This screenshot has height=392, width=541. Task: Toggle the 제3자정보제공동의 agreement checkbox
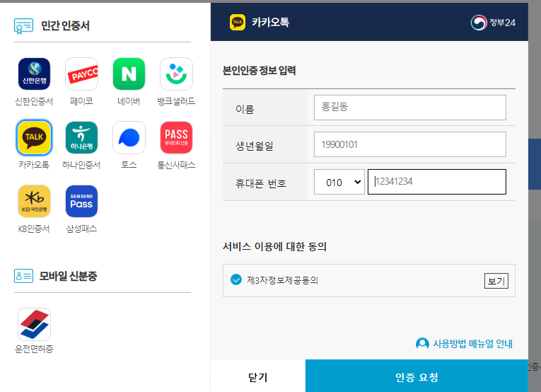236,279
